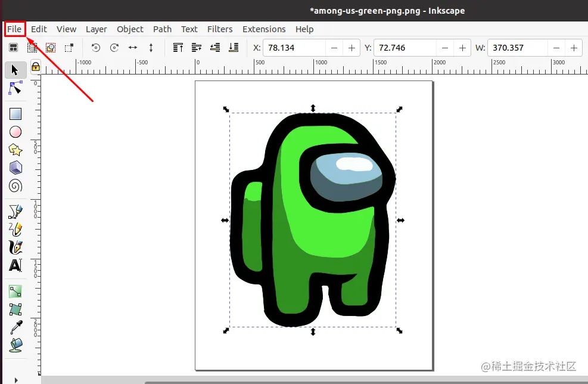Pick the Dropper color picker tool

pyautogui.click(x=15, y=327)
